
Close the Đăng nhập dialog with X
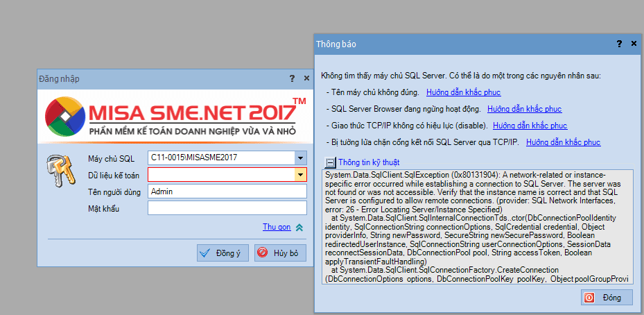306,78
